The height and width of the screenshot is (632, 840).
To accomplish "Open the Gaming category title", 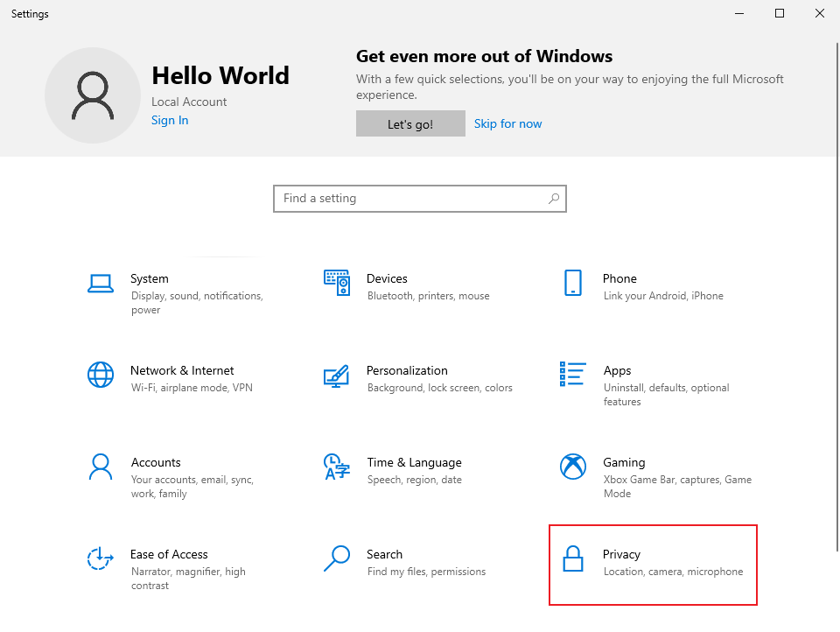I will point(624,462).
